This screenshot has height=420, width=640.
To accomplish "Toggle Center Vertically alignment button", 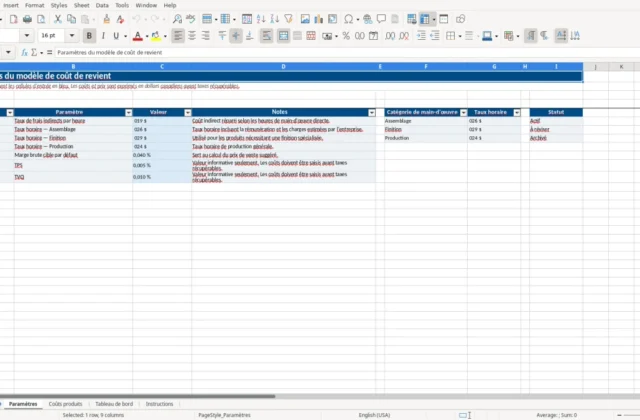I will pos(236,36).
